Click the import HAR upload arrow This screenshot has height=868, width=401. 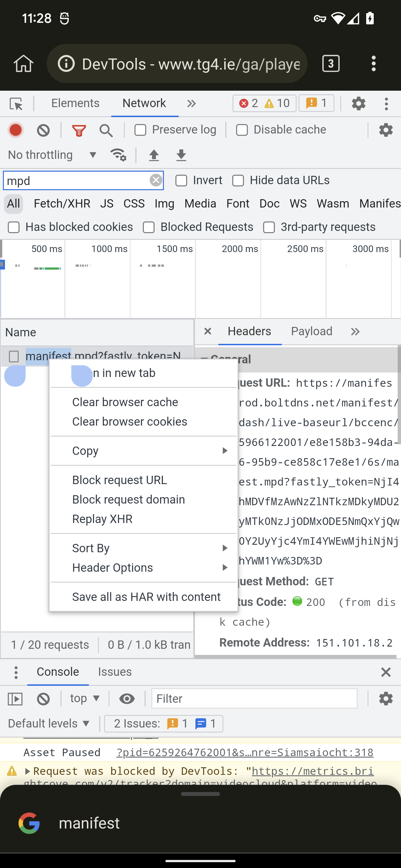(154, 155)
